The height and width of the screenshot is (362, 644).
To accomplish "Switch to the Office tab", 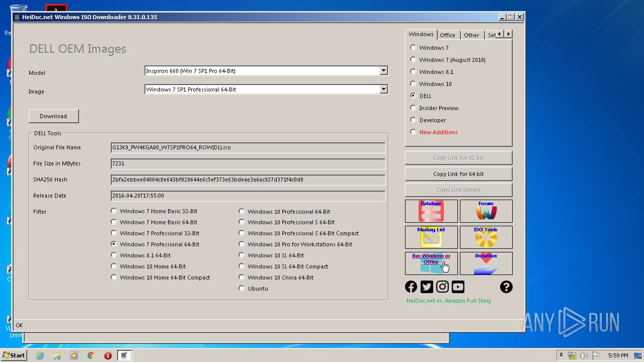I will (x=447, y=35).
